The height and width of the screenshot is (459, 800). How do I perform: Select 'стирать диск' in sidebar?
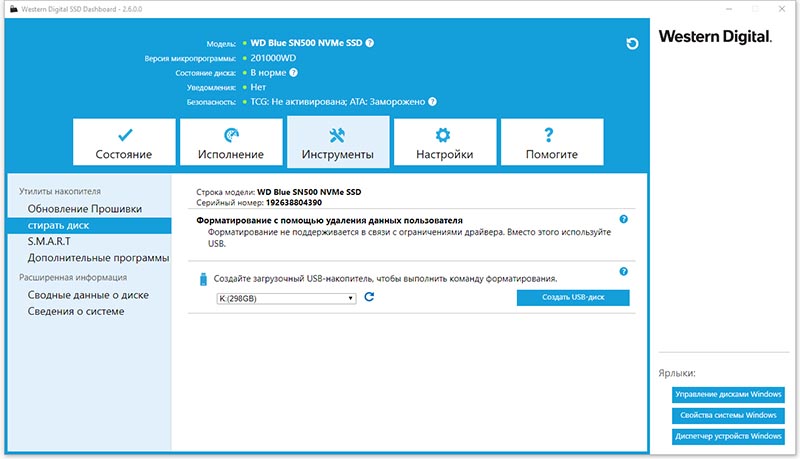click(89, 225)
